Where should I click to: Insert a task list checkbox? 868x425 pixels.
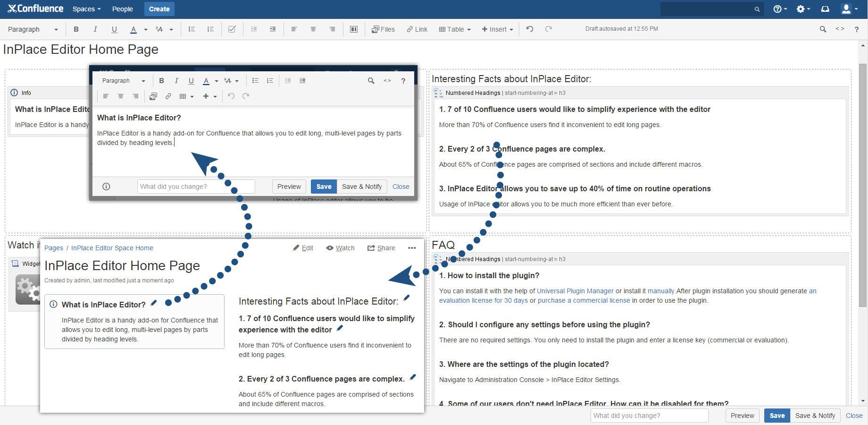[x=232, y=29]
